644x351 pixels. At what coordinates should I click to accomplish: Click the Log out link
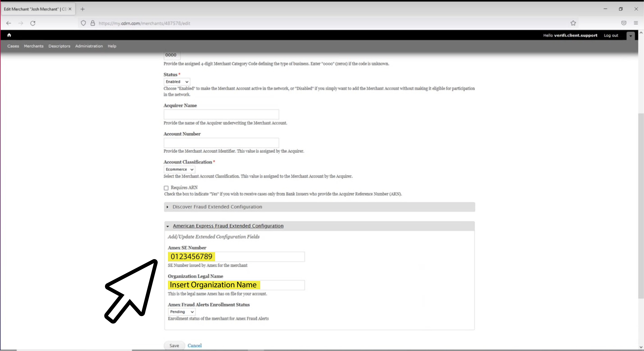pos(611,36)
